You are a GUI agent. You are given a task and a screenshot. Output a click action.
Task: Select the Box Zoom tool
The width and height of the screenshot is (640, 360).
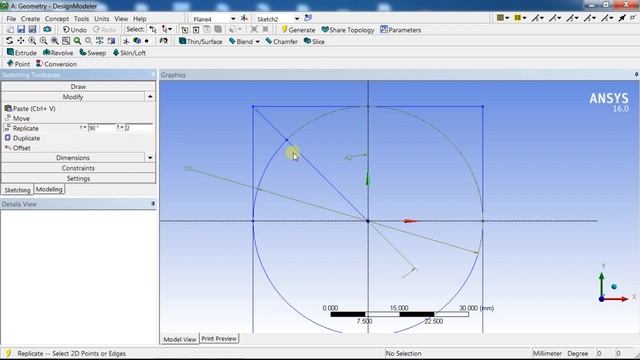click(43, 41)
